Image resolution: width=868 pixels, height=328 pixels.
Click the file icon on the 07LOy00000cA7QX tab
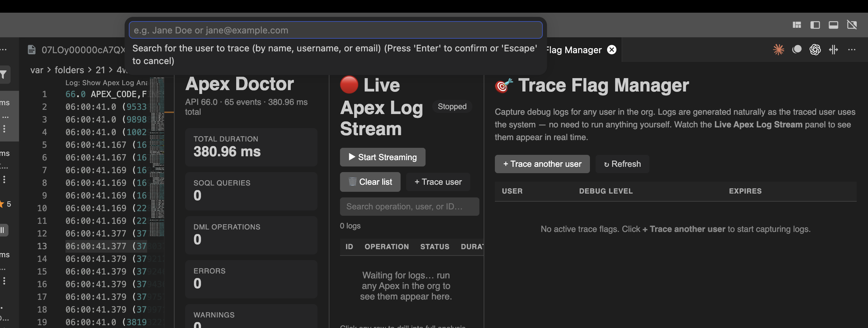[32, 50]
